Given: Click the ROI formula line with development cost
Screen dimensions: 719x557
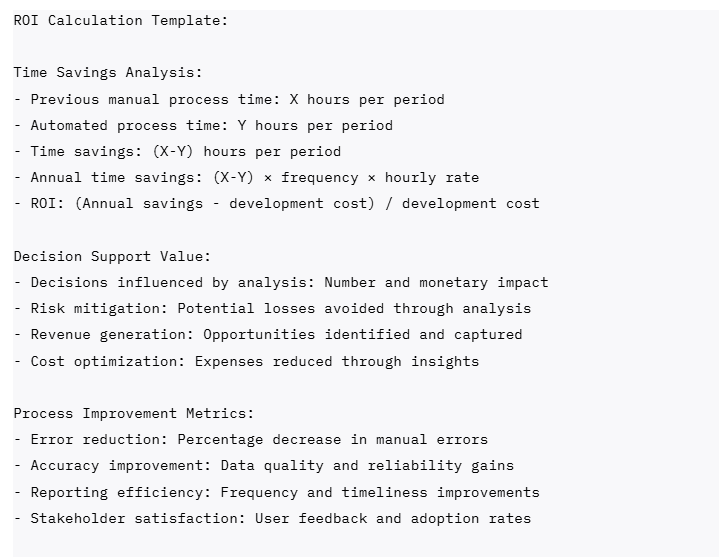Looking at the screenshot, I should click(x=276, y=203).
